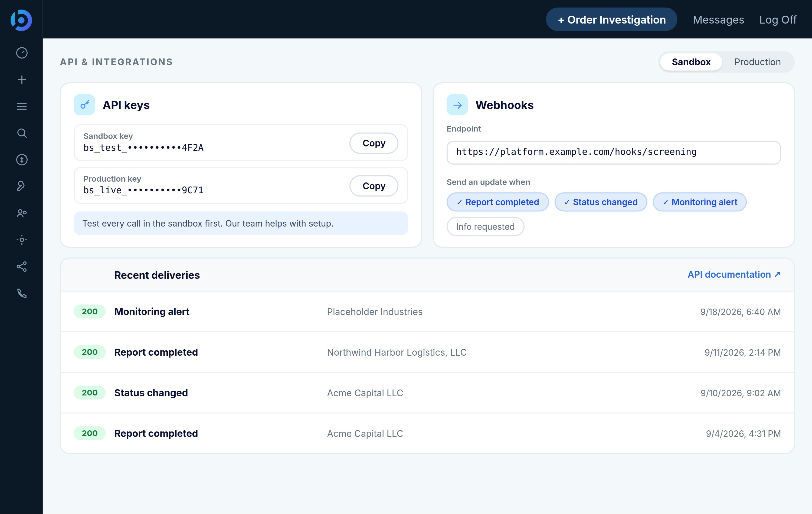
Task: Switch to the Sandbox environment tab
Action: point(691,62)
